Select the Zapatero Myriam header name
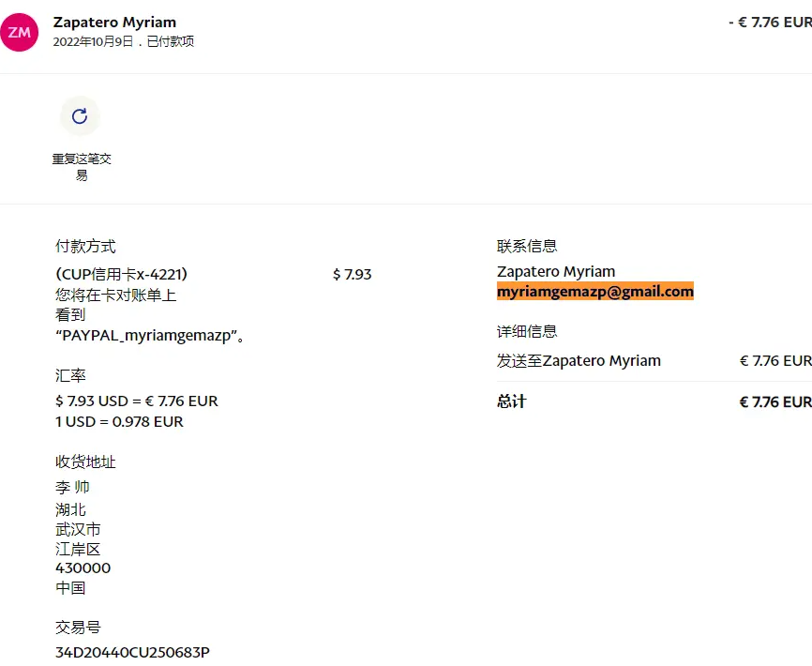 114,22
